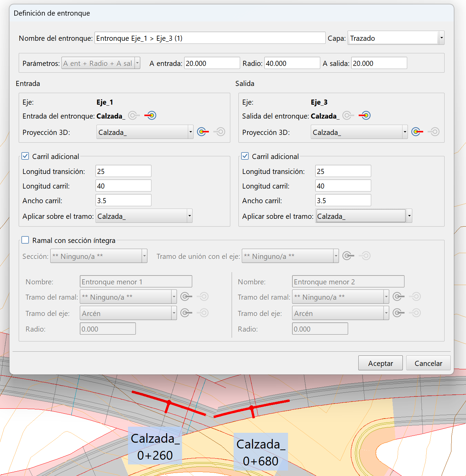Image resolution: width=466 pixels, height=476 pixels.
Task: Disable Carril adicional for Entrada
Action: 25,156
